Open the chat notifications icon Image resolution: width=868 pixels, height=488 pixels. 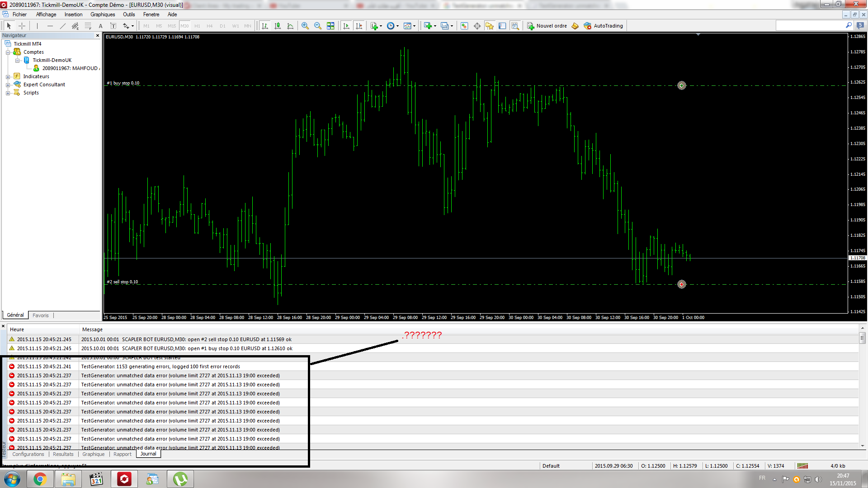860,26
